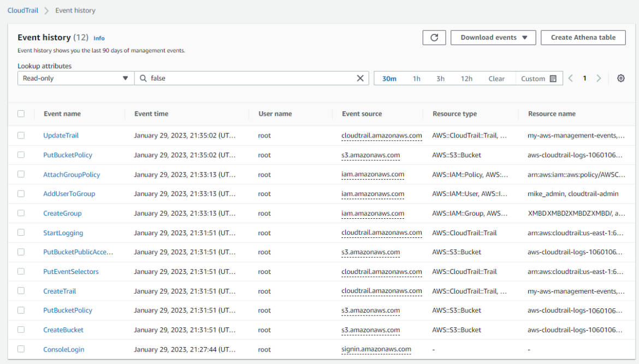Viewport: 639px width, 364px height.
Task: Tick the select-all events checkbox
Action: click(x=21, y=114)
